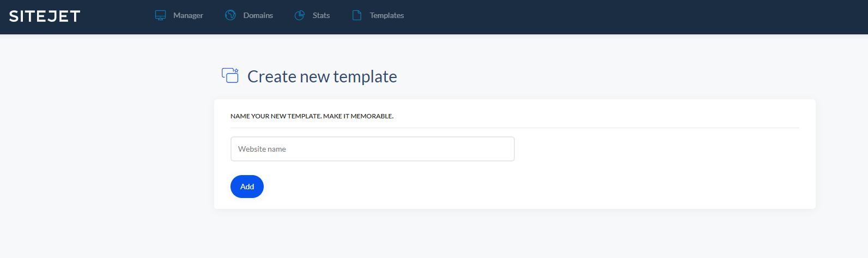Viewport: 868px width, 258px height.
Task: Click the Manager monitor icon
Action: click(160, 15)
